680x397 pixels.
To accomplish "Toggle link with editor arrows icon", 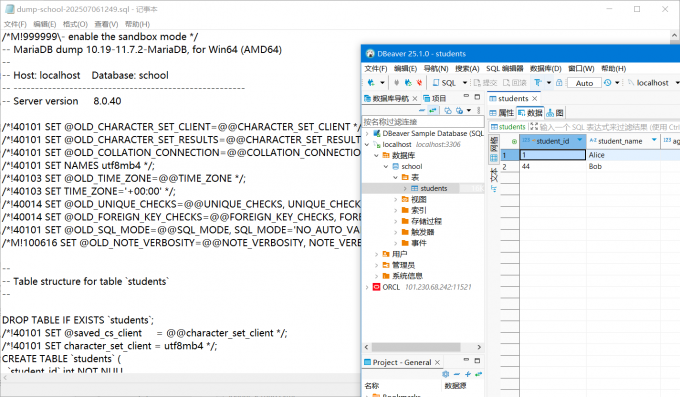I will [x=432, y=111].
